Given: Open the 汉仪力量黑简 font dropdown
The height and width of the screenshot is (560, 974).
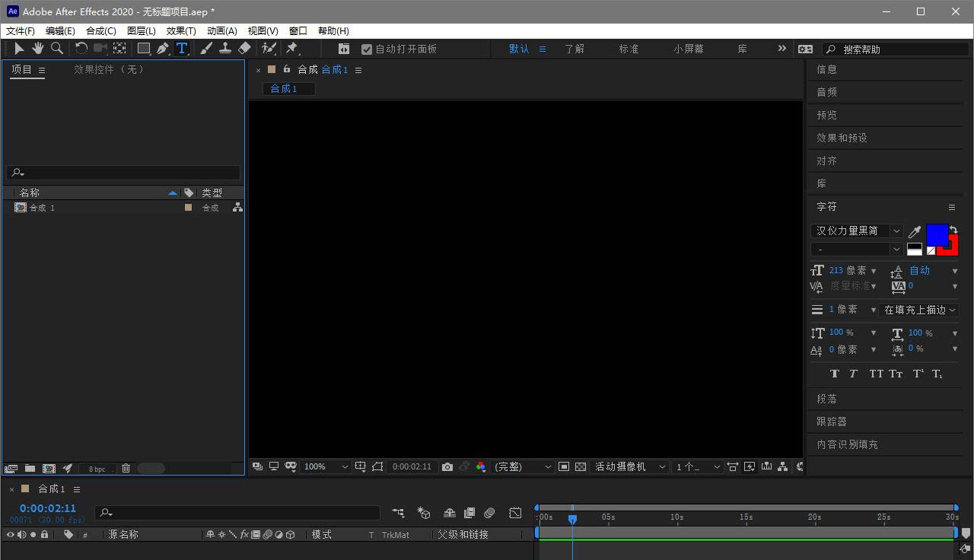Looking at the screenshot, I should coord(856,231).
